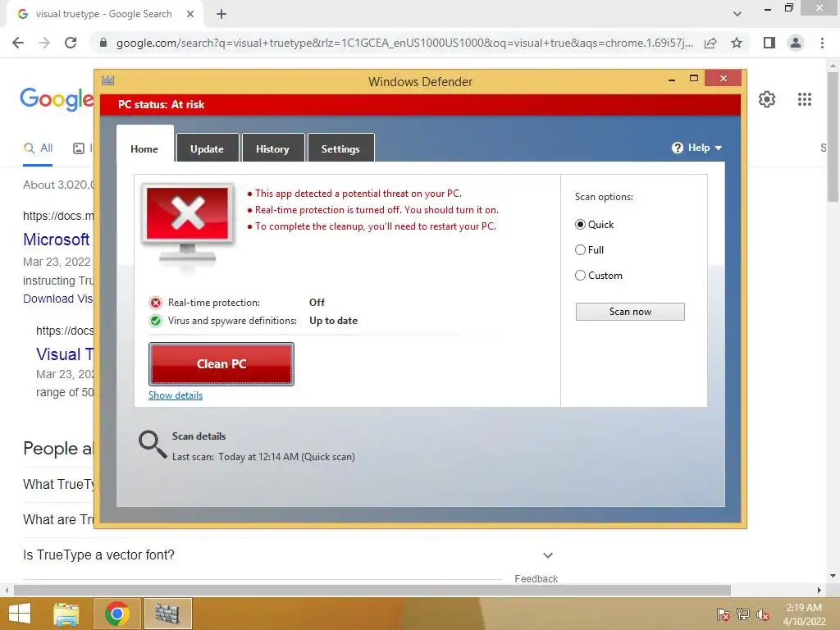Close the visual truetype tab
The width and height of the screenshot is (840, 630).
(190, 14)
